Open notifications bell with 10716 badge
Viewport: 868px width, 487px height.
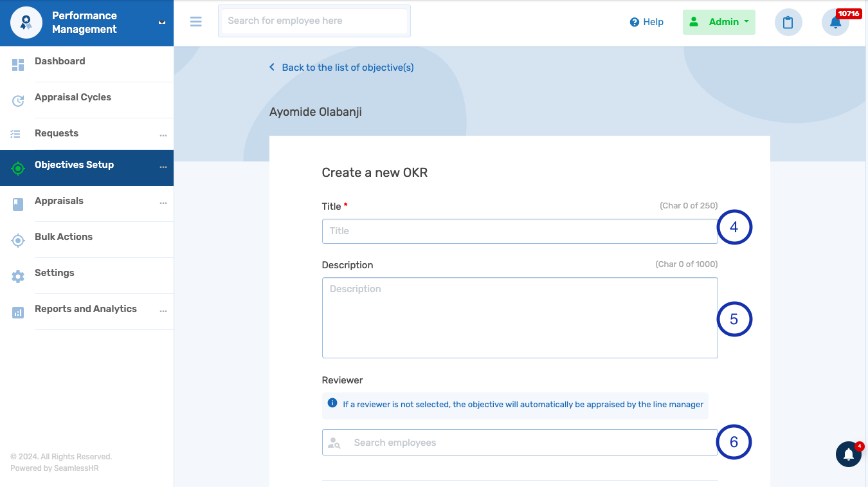click(836, 23)
